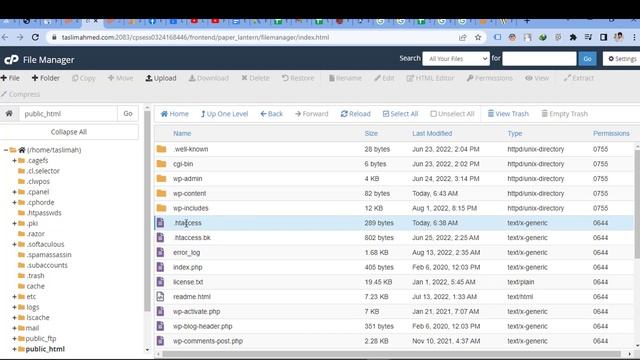Collapse the /home/taslimah root node

pos(6,150)
